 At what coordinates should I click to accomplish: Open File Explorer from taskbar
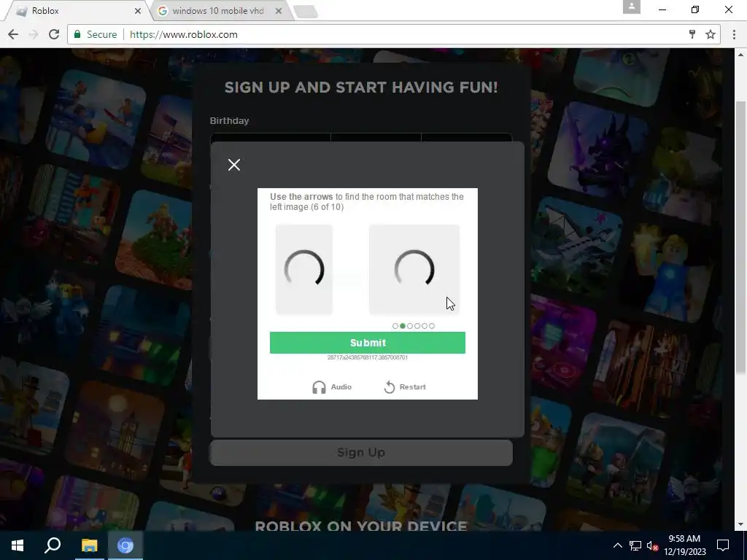coord(89,545)
